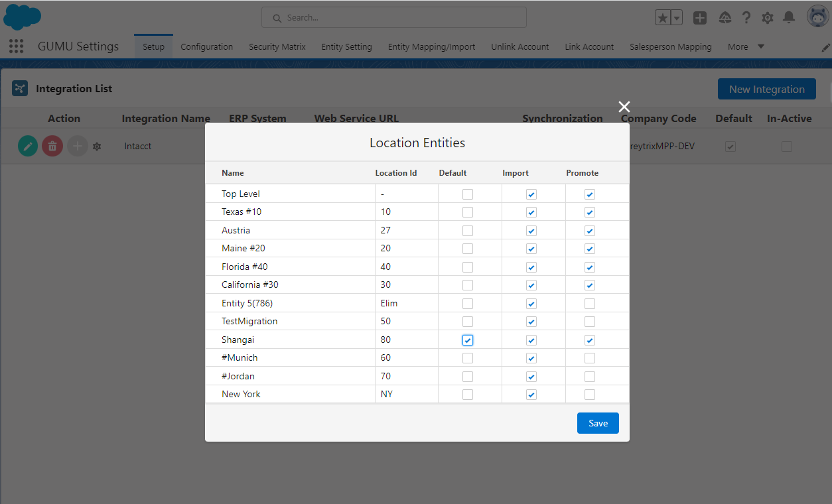Click in the global Search box
This screenshot has height=504, width=832.
click(394, 17)
